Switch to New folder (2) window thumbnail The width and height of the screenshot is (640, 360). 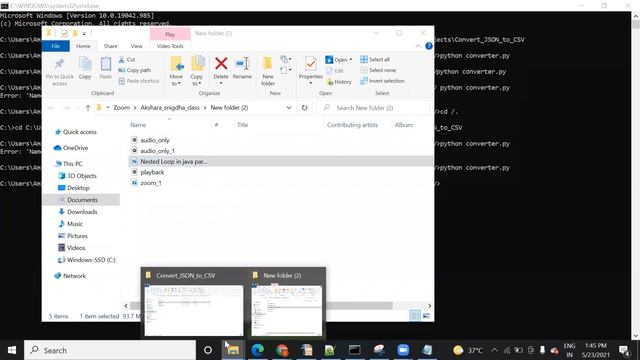click(287, 304)
